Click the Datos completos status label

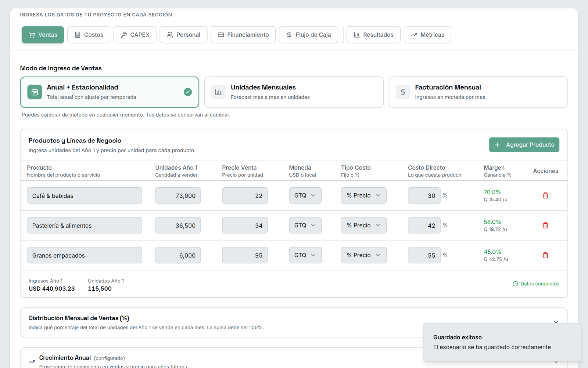click(539, 284)
